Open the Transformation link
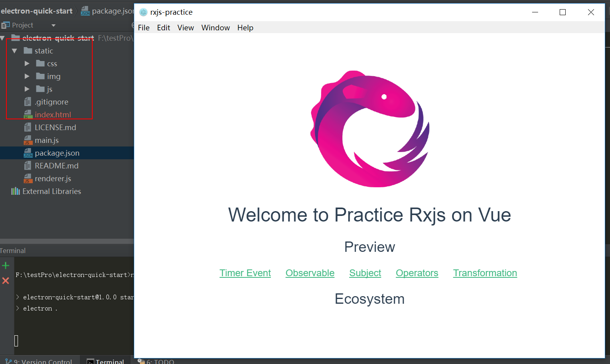Screen dimensions: 610x364 pyautogui.click(x=485, y=273)
